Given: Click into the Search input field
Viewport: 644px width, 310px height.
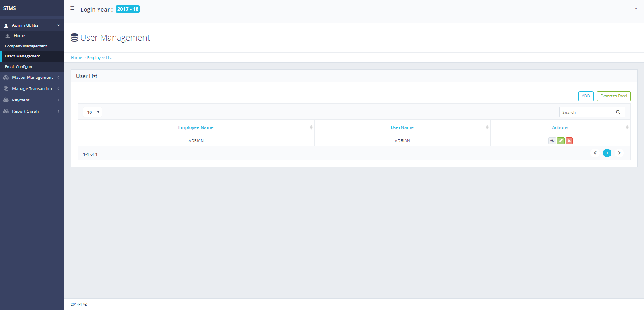Looking at the screenshot, I should click(585, 112).
